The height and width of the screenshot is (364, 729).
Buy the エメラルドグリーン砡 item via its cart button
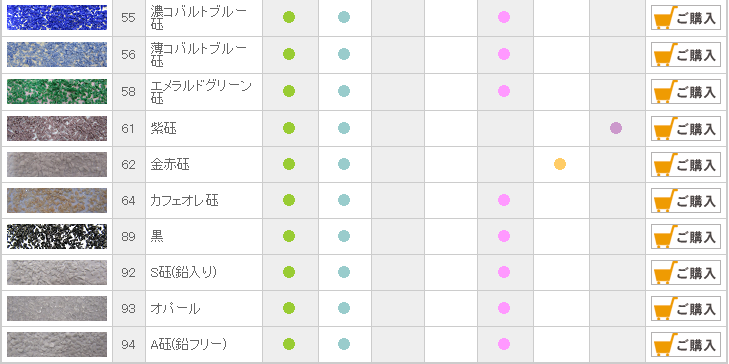click(x=686, y=92)
